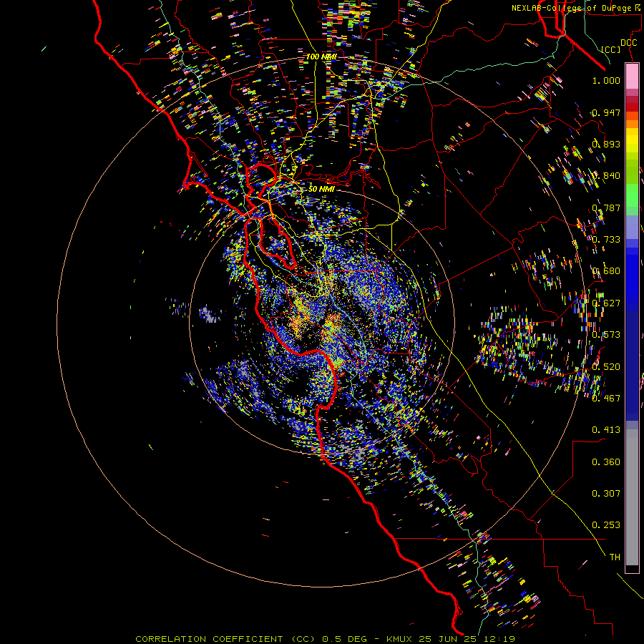Pick the light periwinkle color bar segment
Screen dimensions: 644x644
632,227
